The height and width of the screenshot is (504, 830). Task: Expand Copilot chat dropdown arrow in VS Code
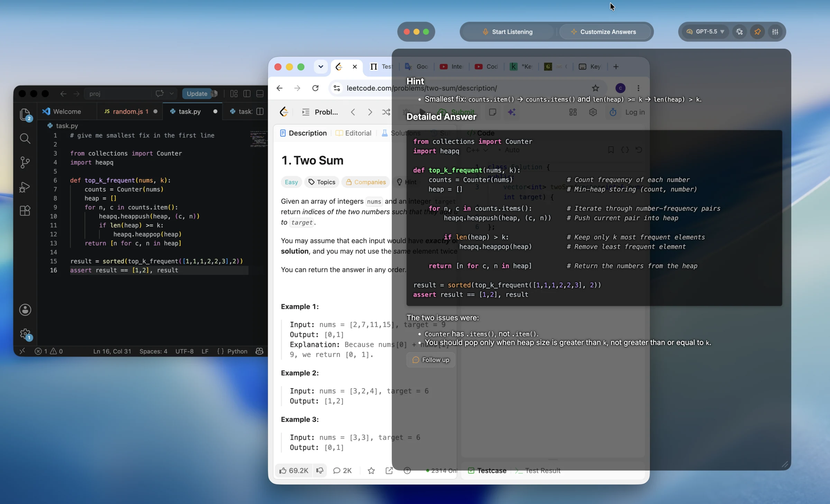[x=172, y=94]
